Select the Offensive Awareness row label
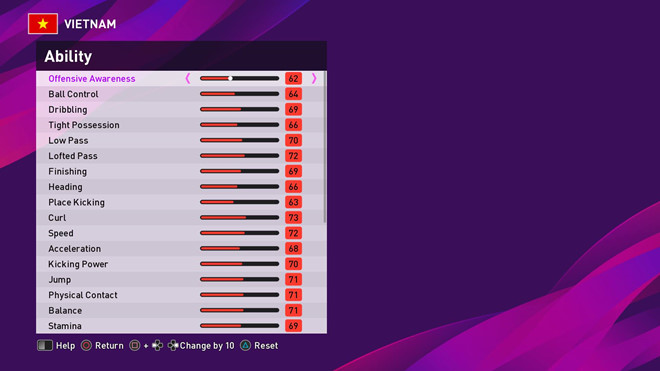This screenshot has width=660, height=371. 92,79
